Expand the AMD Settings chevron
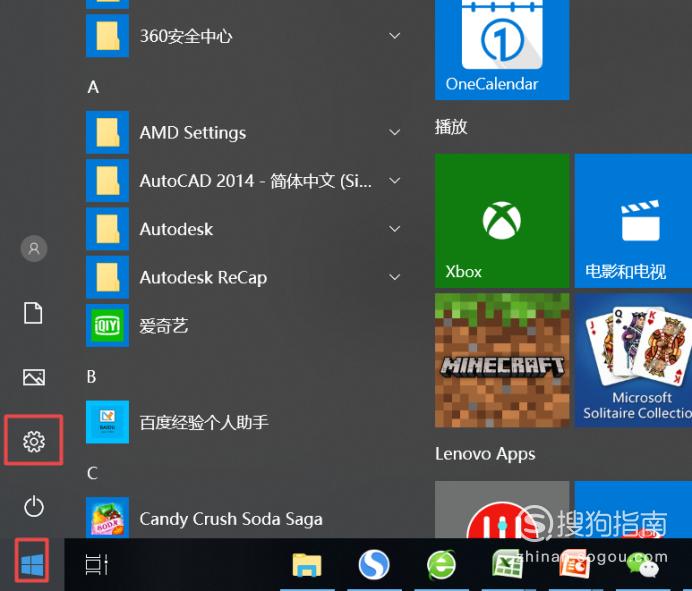The image size is (692, 591). click(x=395, y=132)
